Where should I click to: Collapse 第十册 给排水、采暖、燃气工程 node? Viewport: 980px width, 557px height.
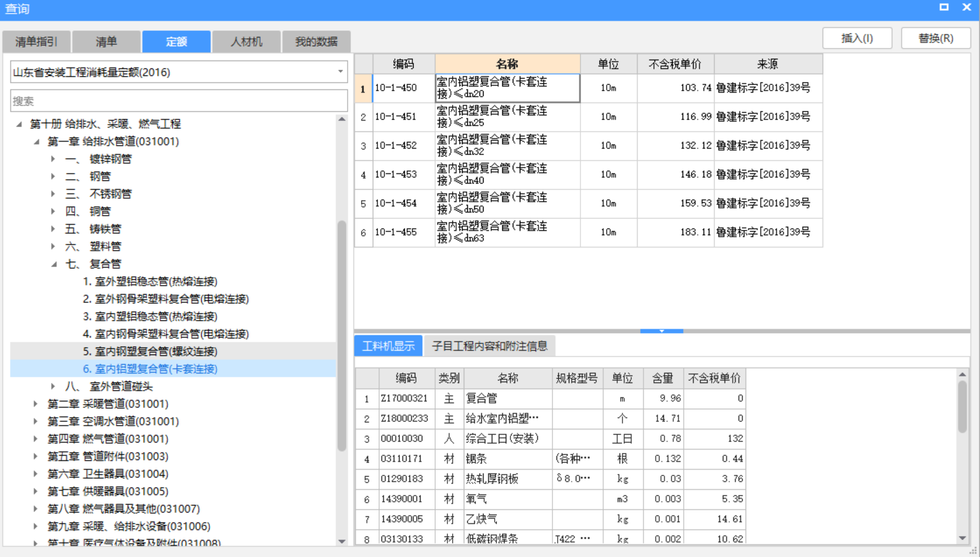point(19,124)
